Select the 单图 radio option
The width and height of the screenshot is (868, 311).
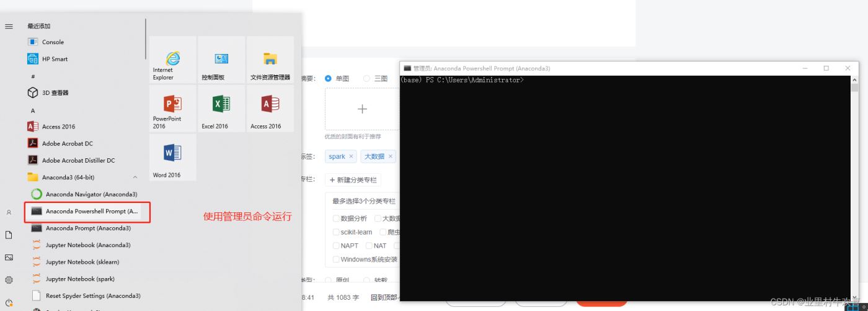tap(329, 79)
